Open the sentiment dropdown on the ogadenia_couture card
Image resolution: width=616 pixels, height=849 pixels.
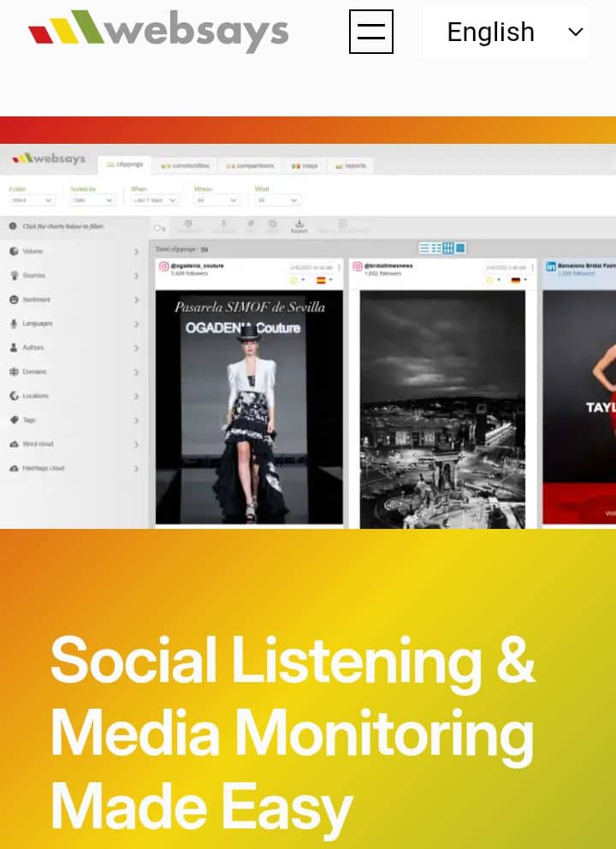(x=297, y=280)
